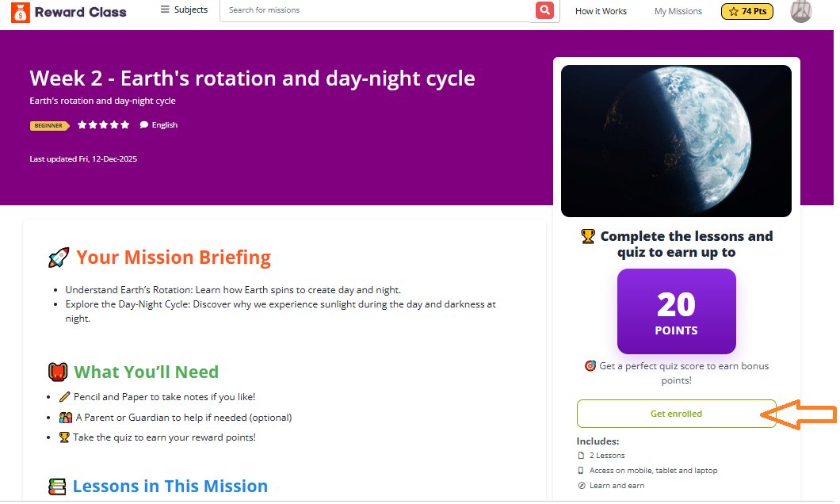840x504 pixels.
Task: Click Access on mobile, tablet and laptop text
Action: pyautogui.click(x=653, y=470)
